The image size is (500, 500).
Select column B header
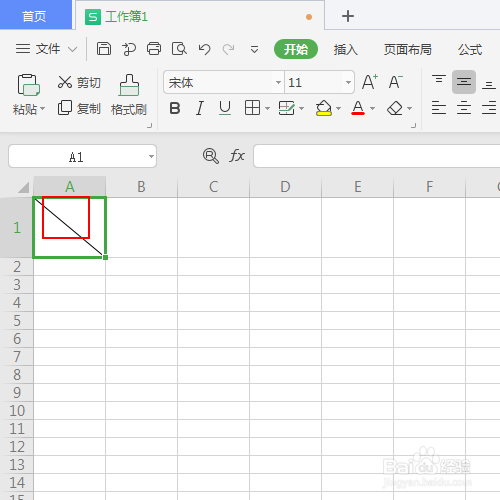tap(142, 187)
